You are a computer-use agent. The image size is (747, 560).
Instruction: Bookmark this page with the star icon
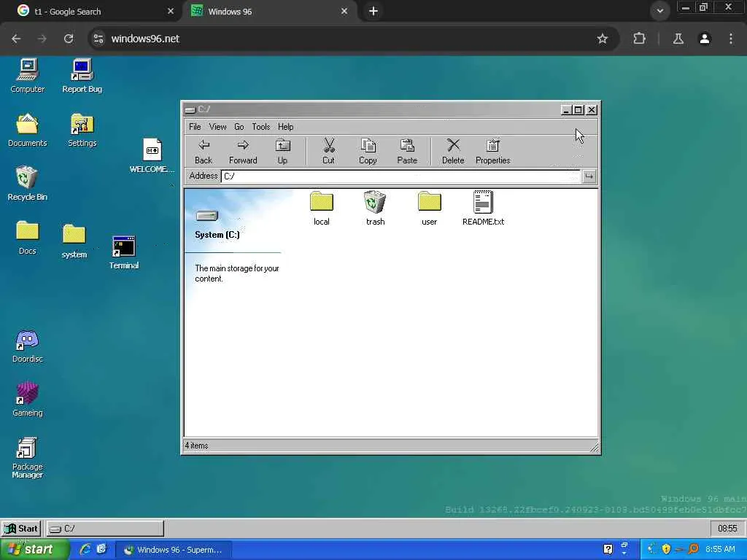(x=603, y=39)
